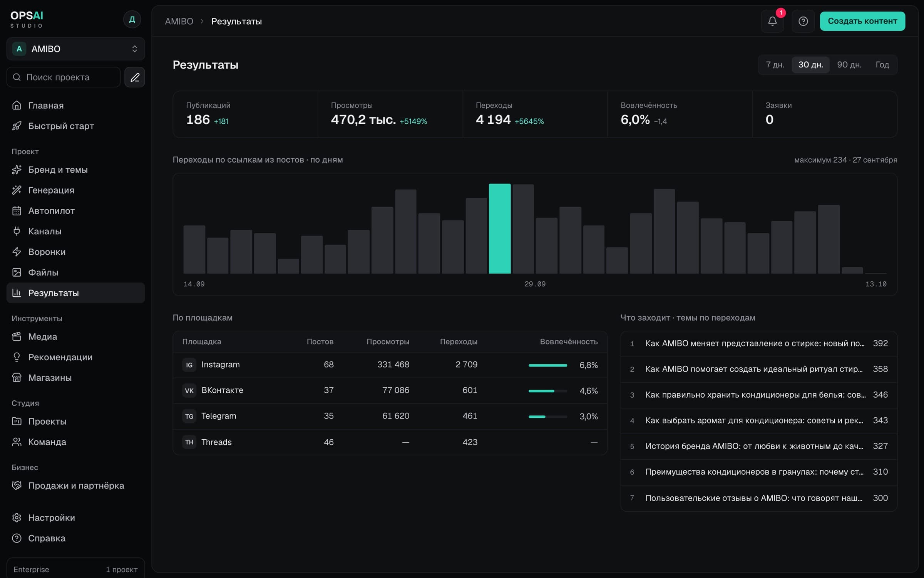
Task: Open Команда people item
Action: tap(76, 442)
